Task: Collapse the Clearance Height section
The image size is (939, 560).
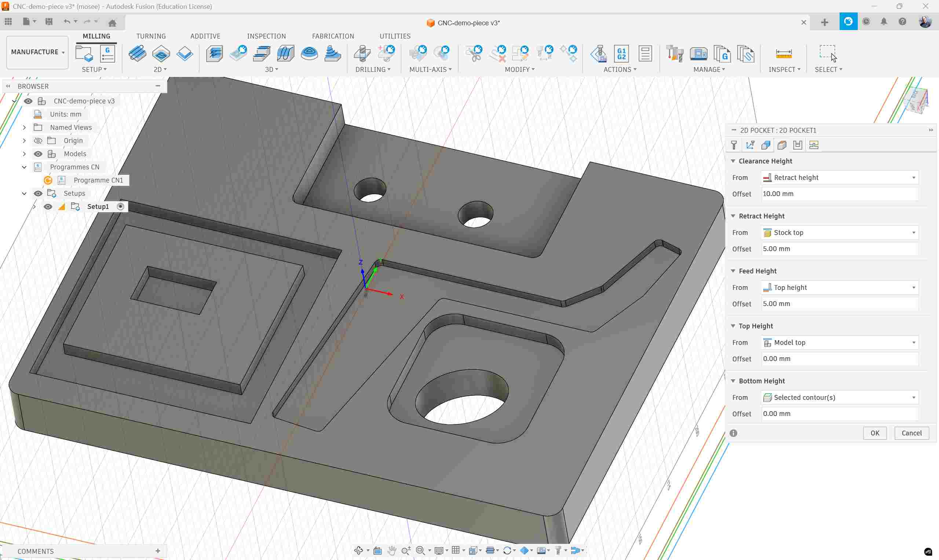Action: coord(733,161)
